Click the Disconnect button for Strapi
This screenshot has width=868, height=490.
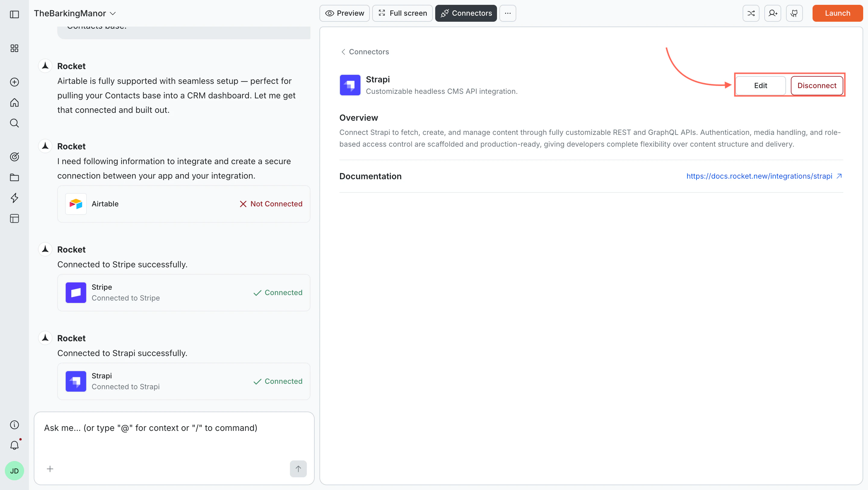(x=816, y=86)
